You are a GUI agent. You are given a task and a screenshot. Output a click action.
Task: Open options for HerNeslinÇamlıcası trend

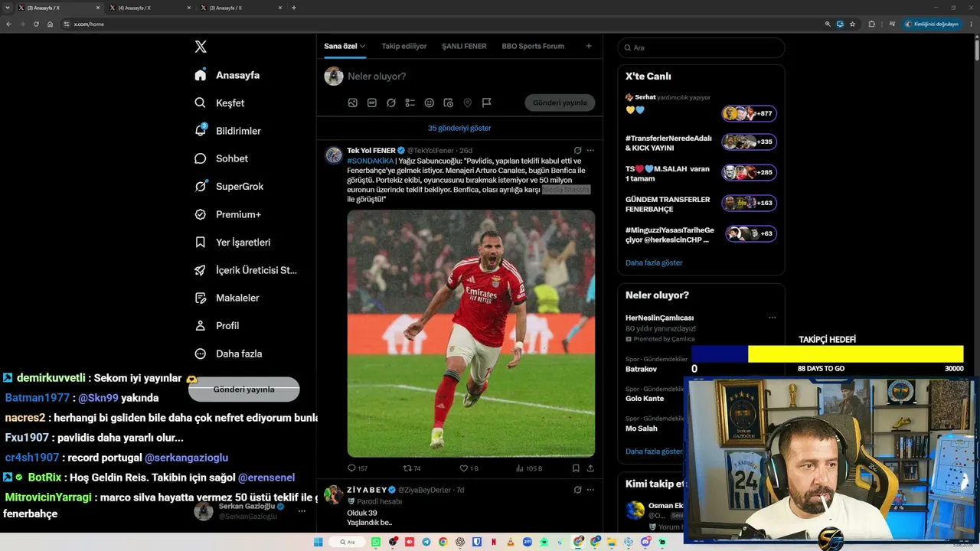[x=773, y=318]
